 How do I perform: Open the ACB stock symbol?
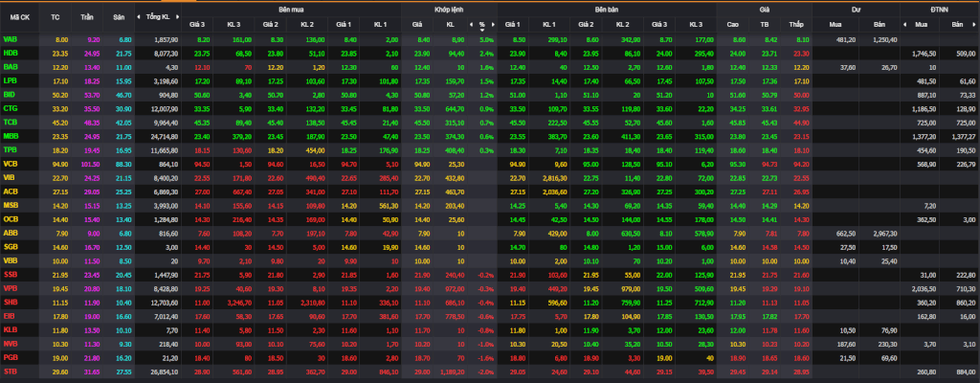[x=10, y=191]
